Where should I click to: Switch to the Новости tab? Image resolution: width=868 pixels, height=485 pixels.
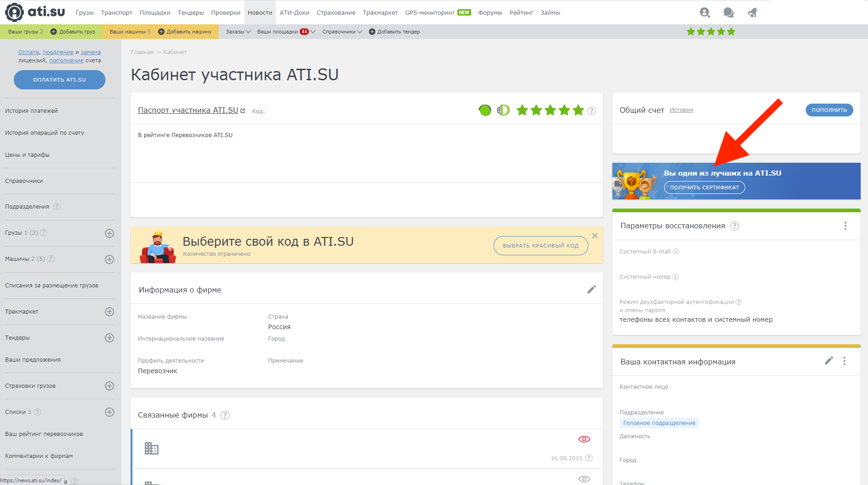[260, 12]
